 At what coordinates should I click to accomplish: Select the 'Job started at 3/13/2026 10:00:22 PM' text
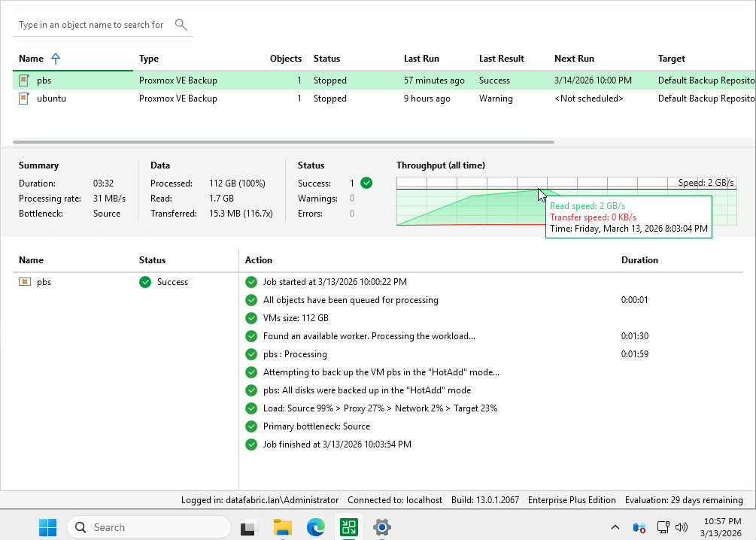tap(335, 282)
